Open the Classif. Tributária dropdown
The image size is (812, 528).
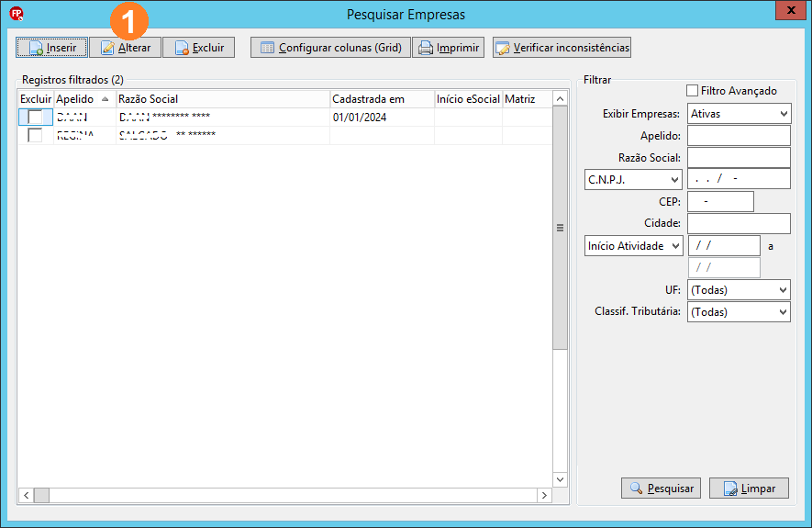click(x=739, y=312)
